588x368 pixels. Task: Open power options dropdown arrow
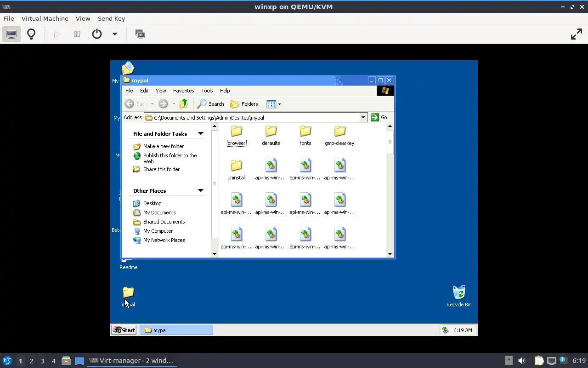(115, 34)
